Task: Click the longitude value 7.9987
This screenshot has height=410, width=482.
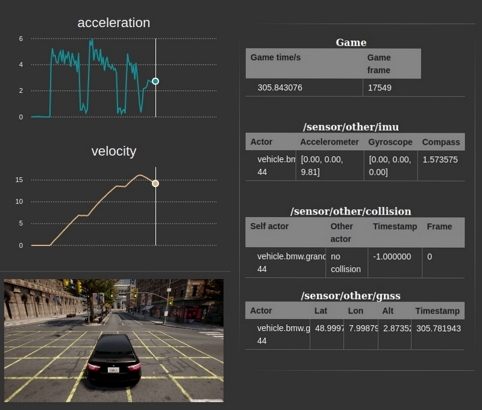Action: point(363,328)
